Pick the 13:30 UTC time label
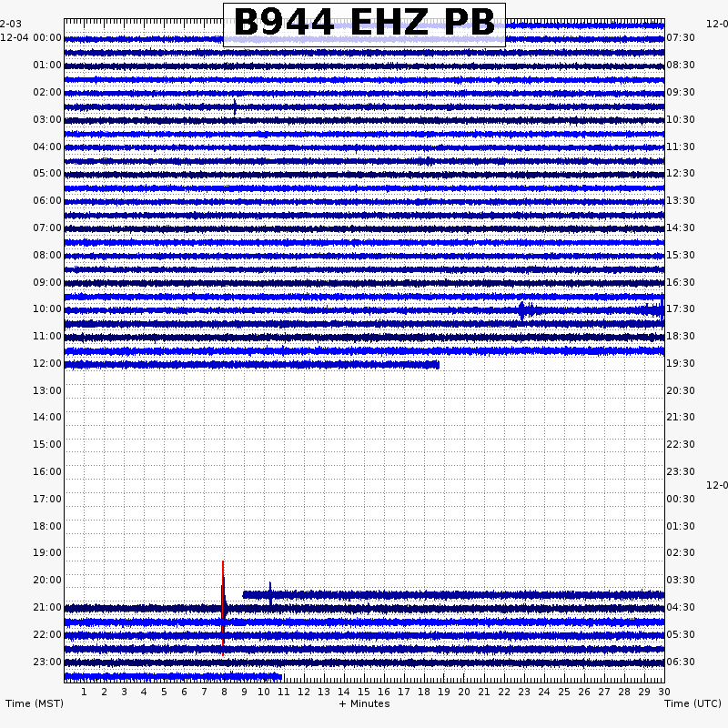728x728 pixels. pos(681,200)
